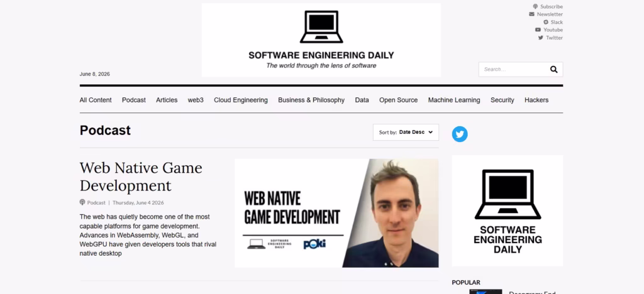Select the web3 menu item
The image size is (644, 294).
pyautogui.click(x=196, y=100)
